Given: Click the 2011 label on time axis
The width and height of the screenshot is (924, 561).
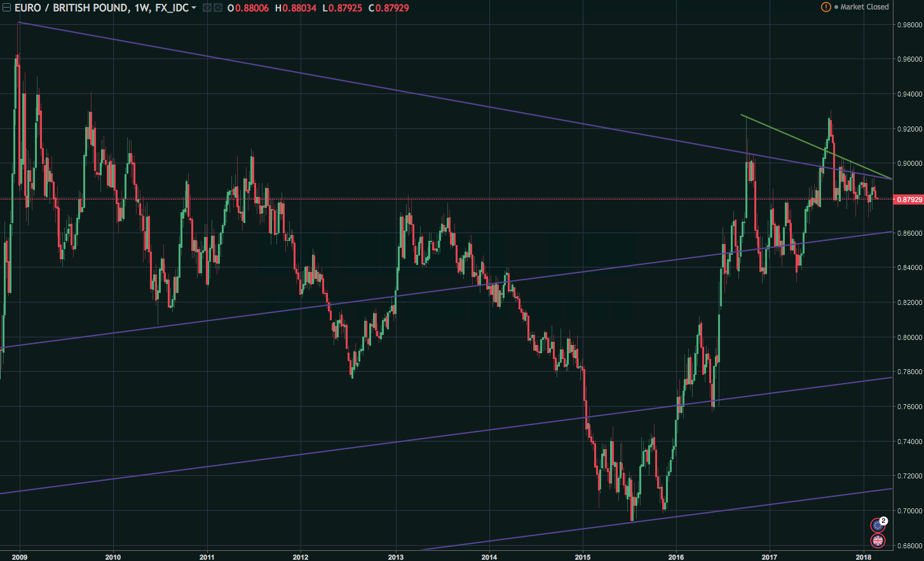Looking at the screenshot, I should (207, 557).
